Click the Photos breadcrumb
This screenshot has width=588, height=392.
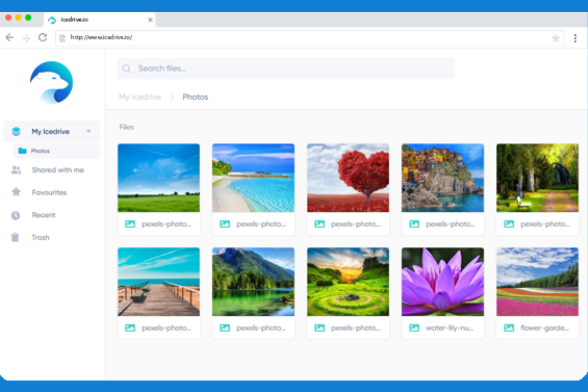point(195,97)
